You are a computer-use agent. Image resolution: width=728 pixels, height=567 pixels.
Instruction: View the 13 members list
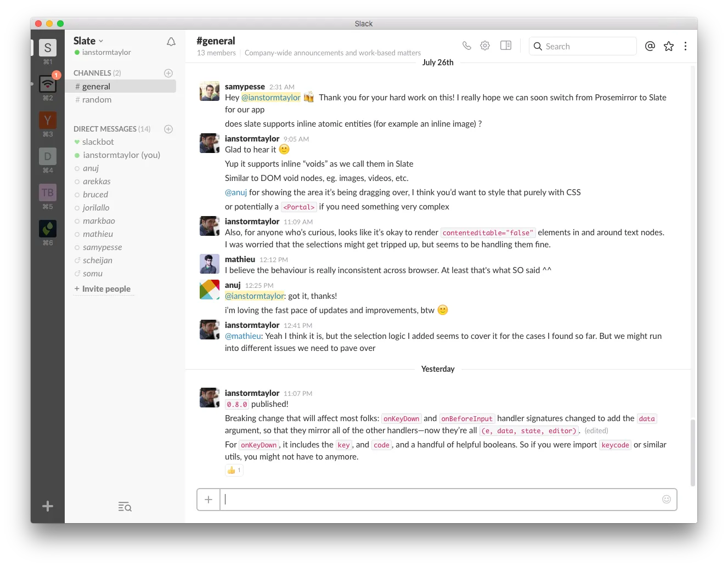tap(216, 53)
